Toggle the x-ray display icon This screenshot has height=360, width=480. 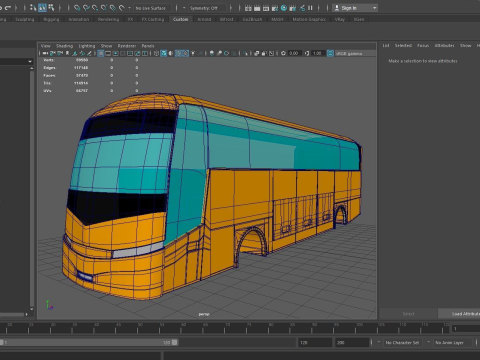[x=256, y=53]
